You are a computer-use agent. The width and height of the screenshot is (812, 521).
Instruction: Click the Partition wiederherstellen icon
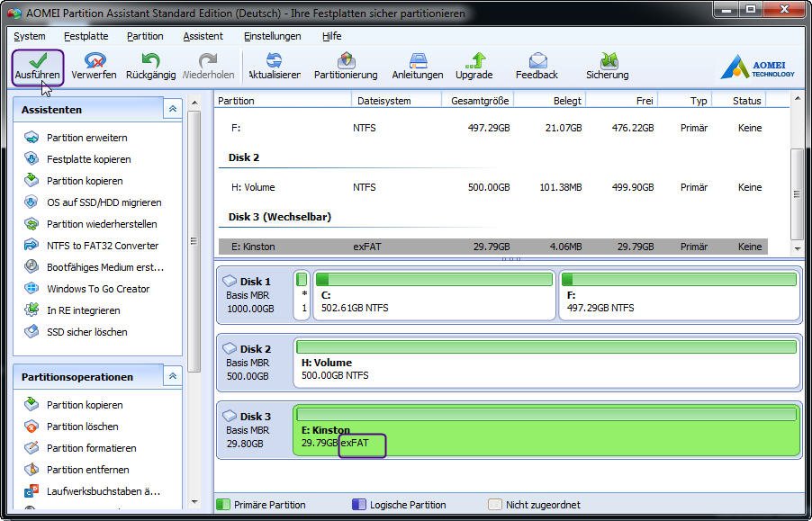tap(32, 224)
